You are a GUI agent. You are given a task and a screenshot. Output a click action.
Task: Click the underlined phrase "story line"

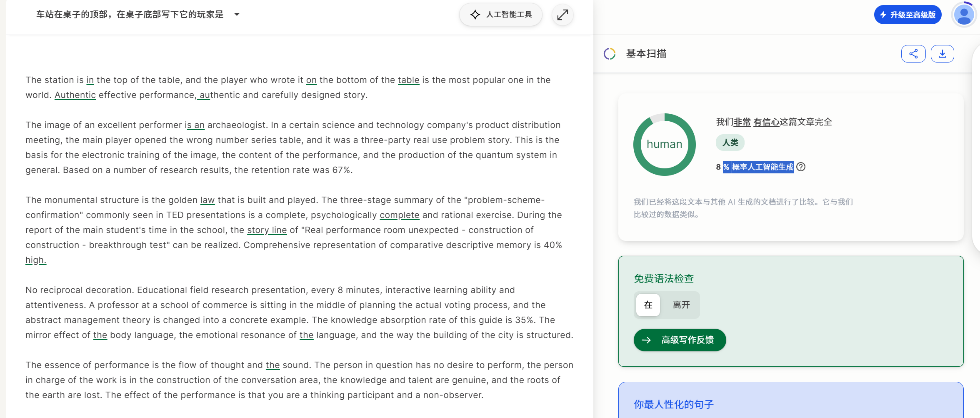[267, 230]
